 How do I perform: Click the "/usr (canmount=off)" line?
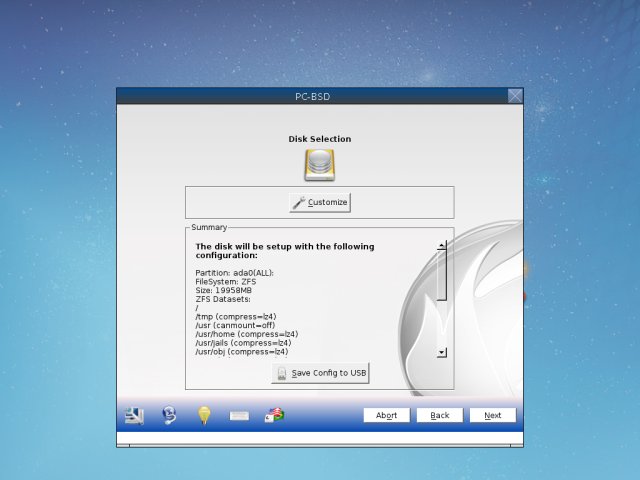coord(235,325)
